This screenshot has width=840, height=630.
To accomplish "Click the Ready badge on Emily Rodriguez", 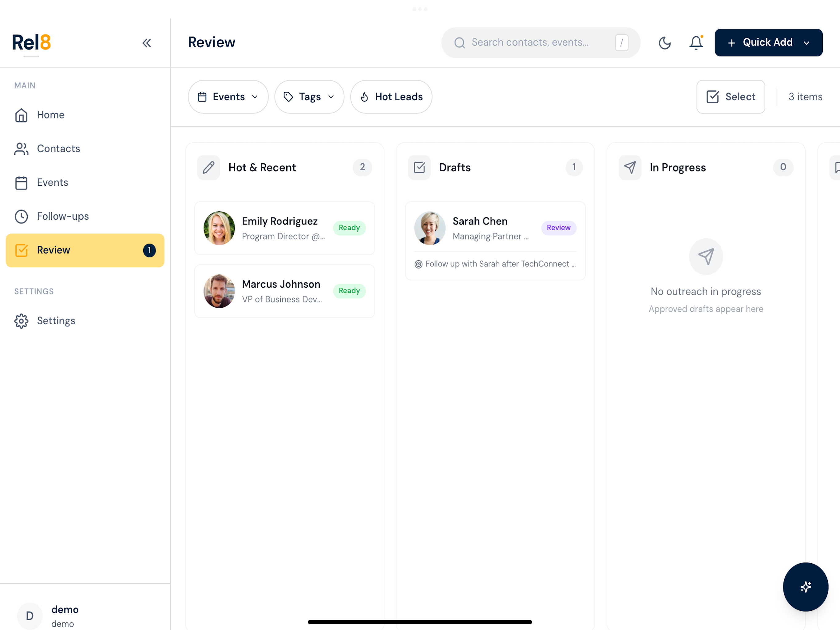I will pos(349,228).
